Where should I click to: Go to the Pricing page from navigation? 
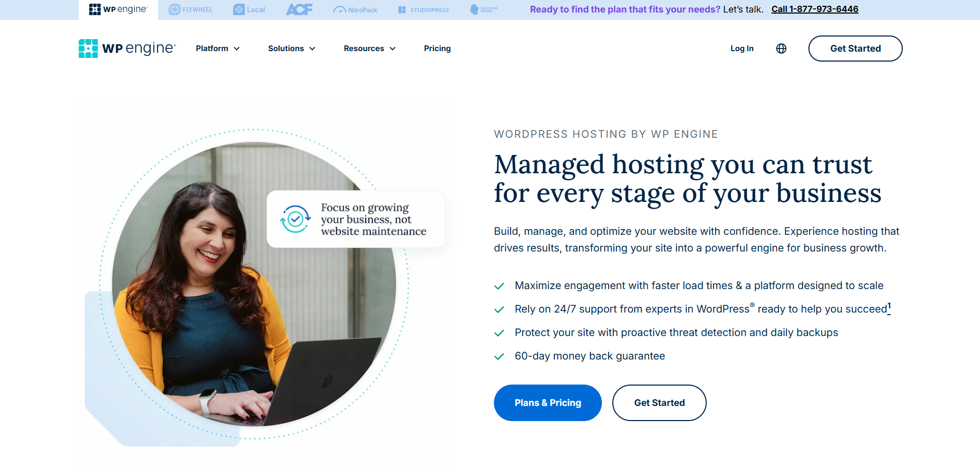(437, 49)
